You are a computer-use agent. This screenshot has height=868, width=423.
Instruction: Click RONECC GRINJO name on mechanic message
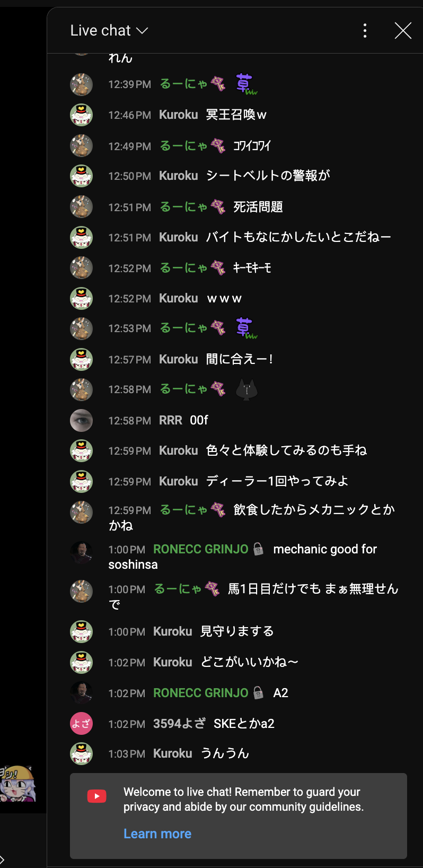click(x=200, y=549)
